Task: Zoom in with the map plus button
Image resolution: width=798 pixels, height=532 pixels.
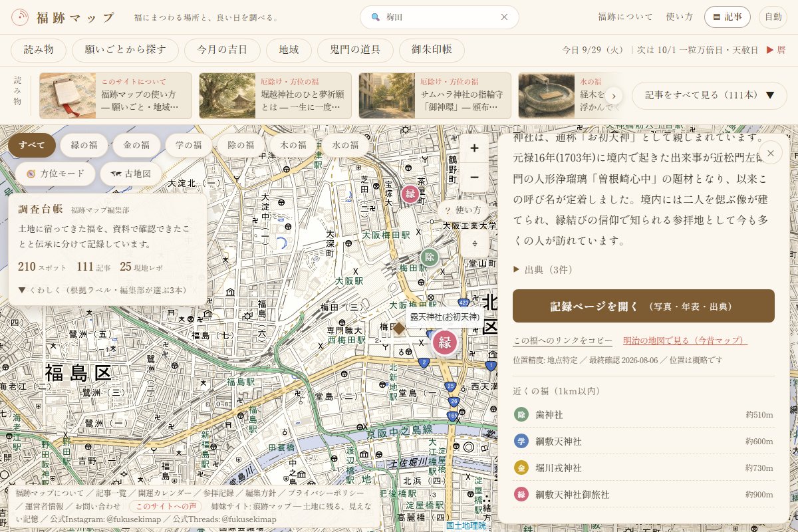Action: tap(474, 148)
